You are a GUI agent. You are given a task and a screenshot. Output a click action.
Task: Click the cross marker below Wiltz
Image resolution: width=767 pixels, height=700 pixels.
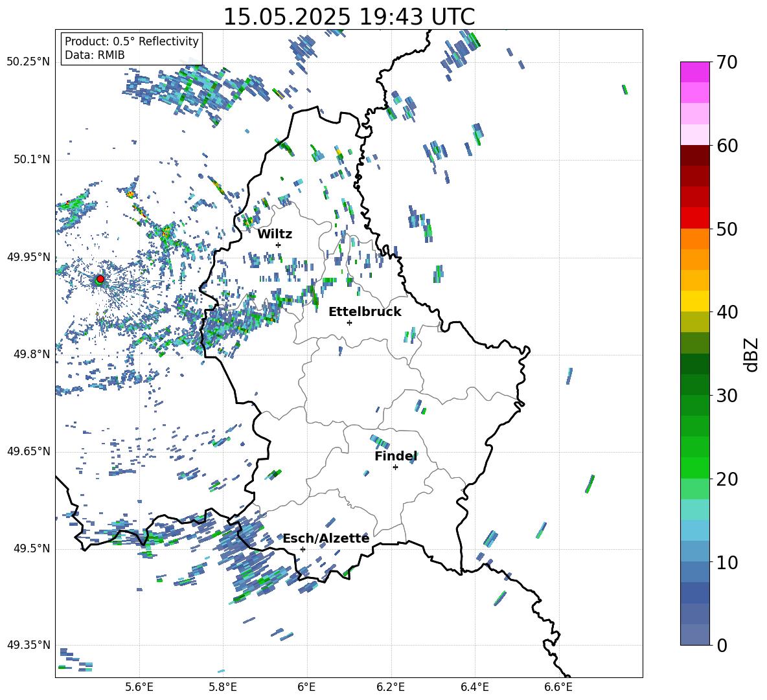point(279,245)
